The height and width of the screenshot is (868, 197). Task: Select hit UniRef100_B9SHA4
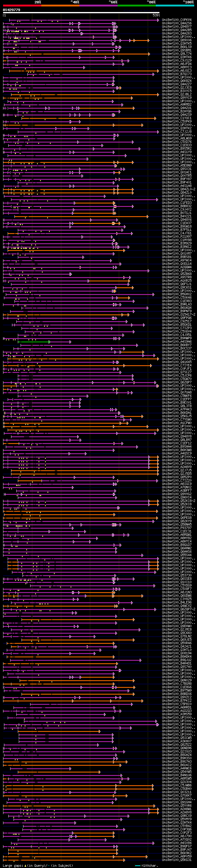click(x=177, y=447)
